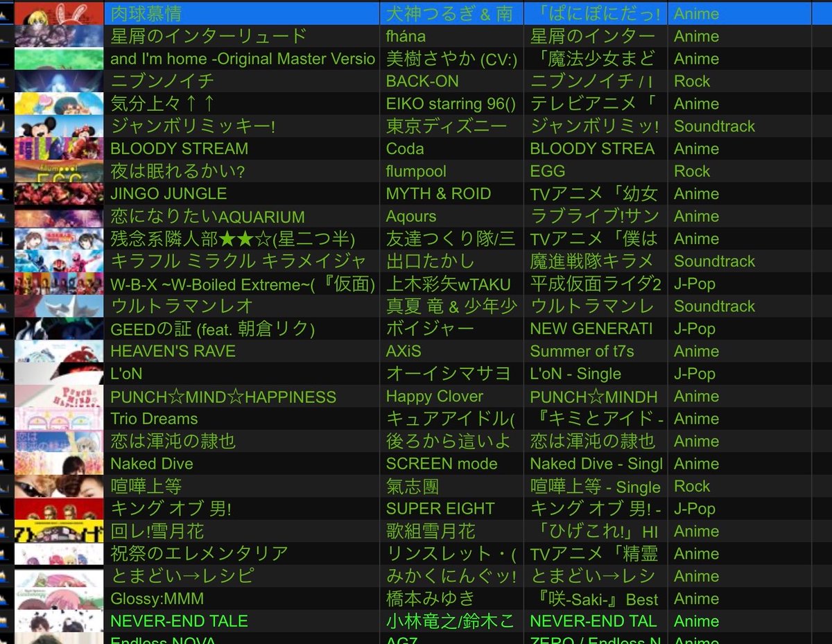
Task: Select the song title Naked Dive
Action: tap(152, 464)
